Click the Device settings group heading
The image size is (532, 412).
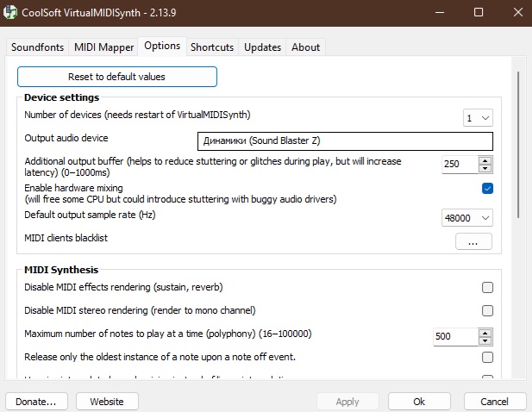[x=62, y=97]
